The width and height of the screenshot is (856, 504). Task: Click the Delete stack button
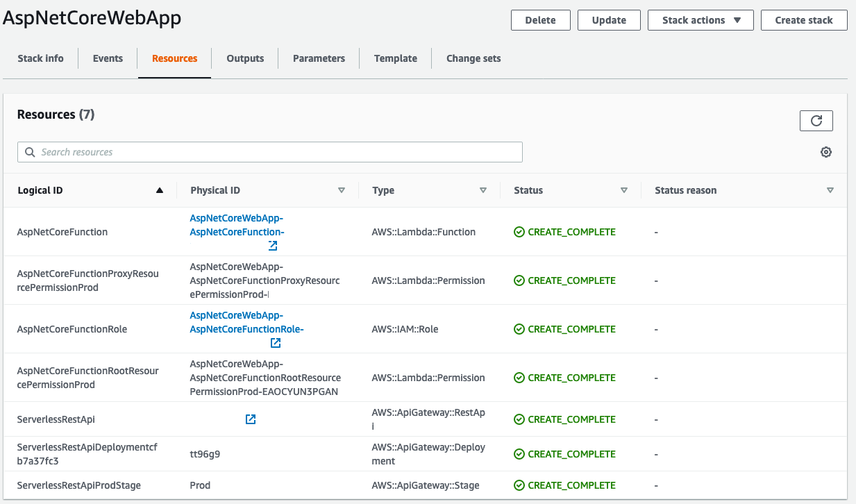541,20
